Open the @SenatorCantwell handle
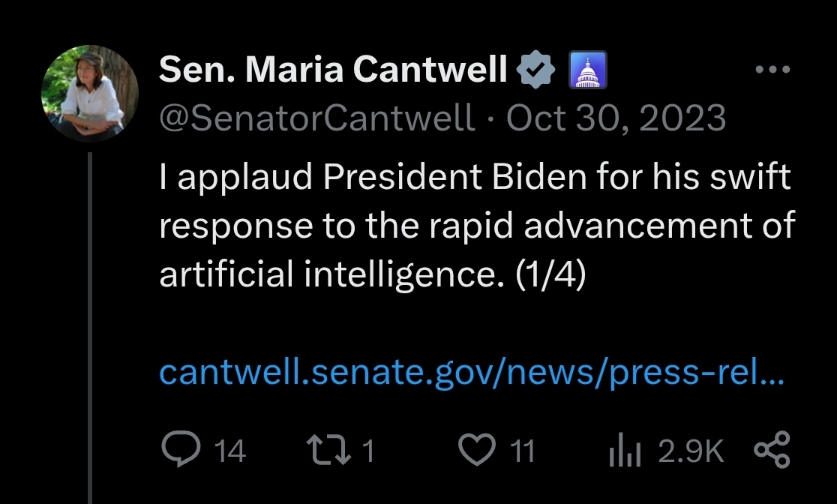The image size is (837, 504). [317, 118]
